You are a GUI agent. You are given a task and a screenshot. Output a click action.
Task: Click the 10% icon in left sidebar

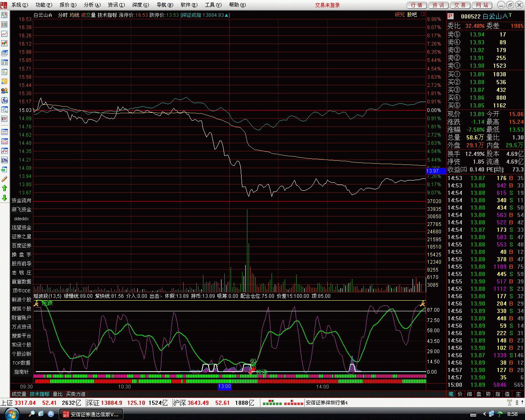click(5, 160)
